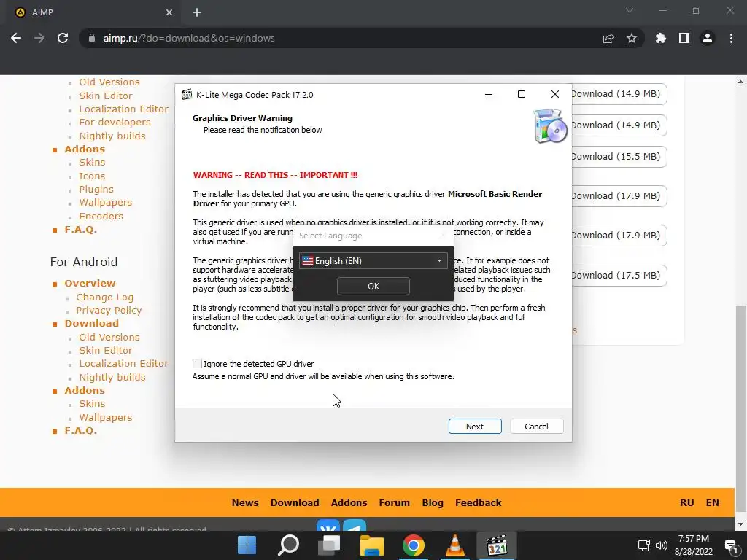The height and width of the screenshot is (560, 747).
Task: Toggle Chrome side panel icon
Action: coord(684,38)
